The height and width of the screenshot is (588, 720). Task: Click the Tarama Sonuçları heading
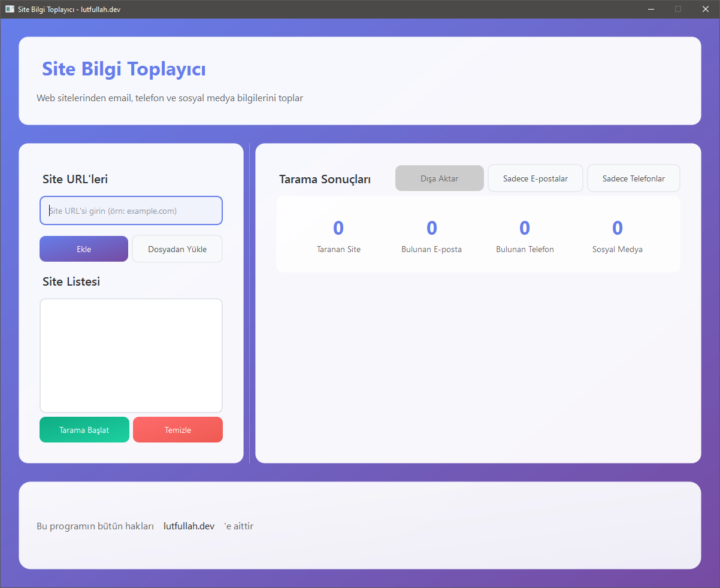tap(325, 178)
